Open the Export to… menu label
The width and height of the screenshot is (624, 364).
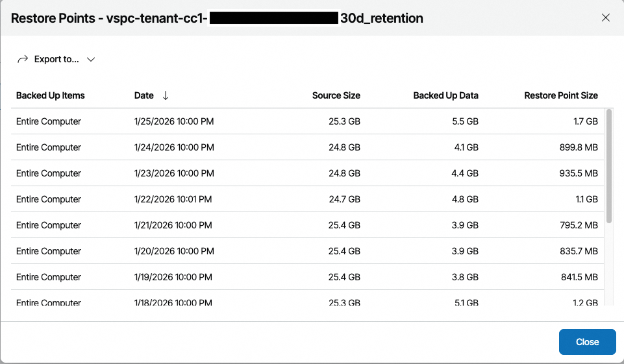[x=56, y=59]
